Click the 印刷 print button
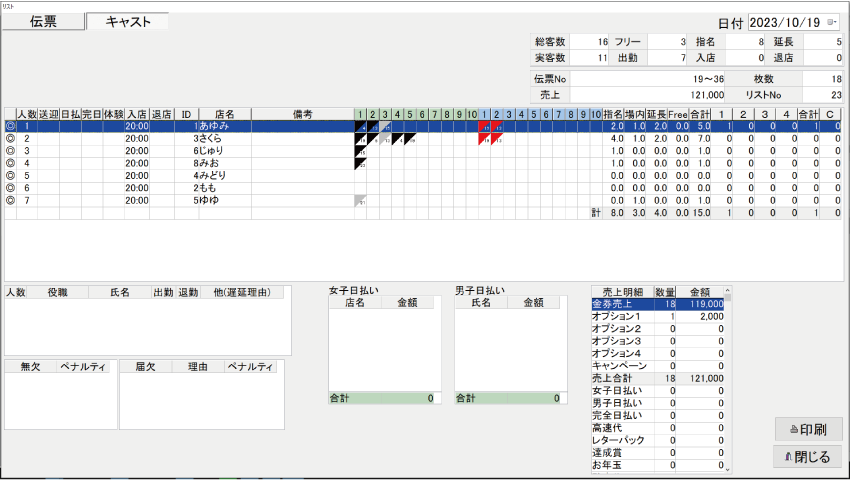The width and height of the screenshot is (850, 480). (808, 430)
